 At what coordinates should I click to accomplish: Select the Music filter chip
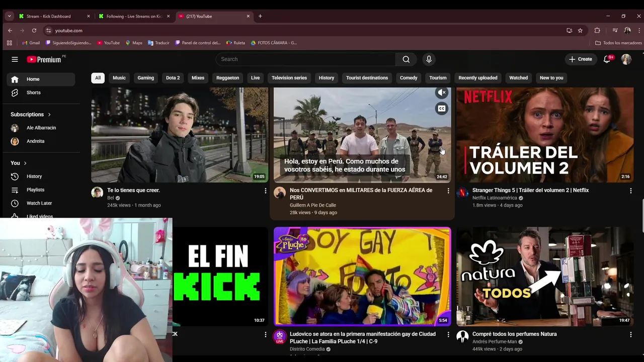pos(119,78)
